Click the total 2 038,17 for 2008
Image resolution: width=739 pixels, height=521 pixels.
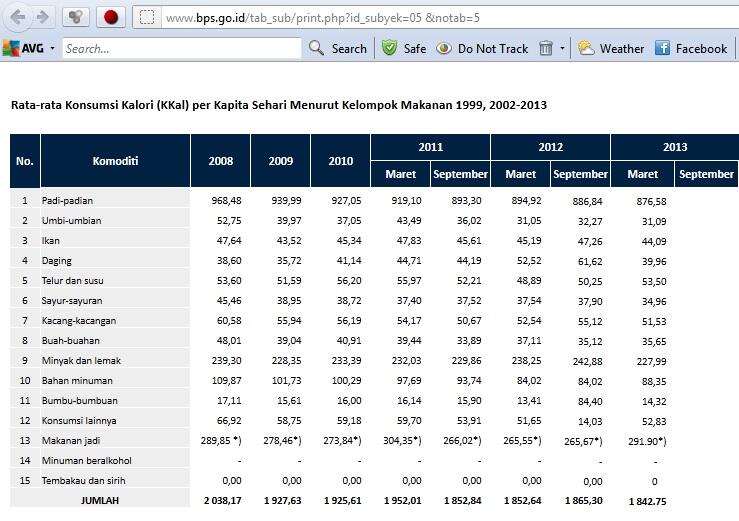pos(222,500)
